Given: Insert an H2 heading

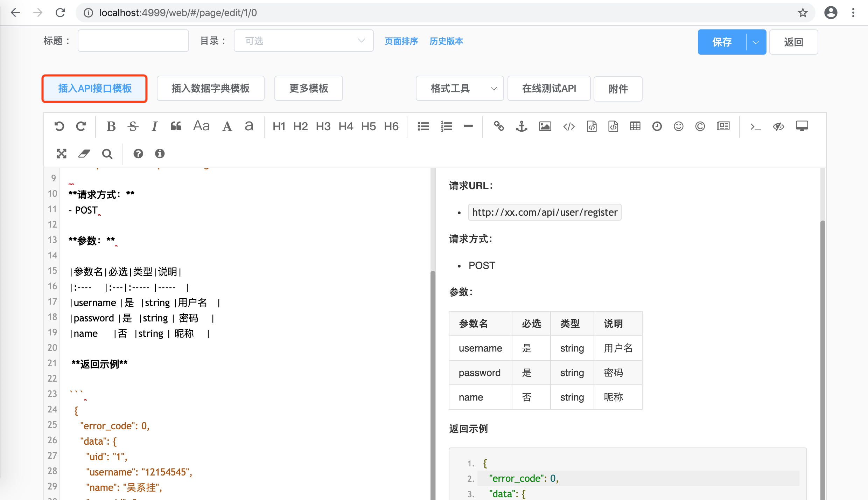Looking at the screenshot, I should (x=301, y=126).
